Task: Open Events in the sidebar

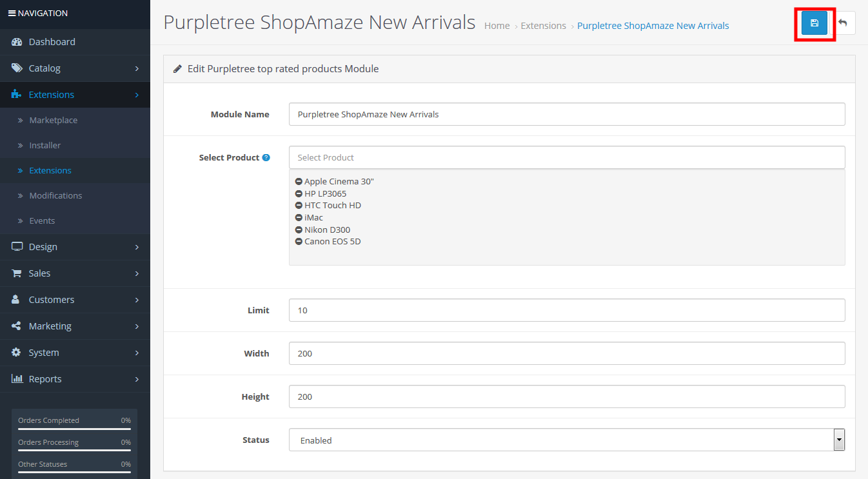Action: tap(42, 221)
